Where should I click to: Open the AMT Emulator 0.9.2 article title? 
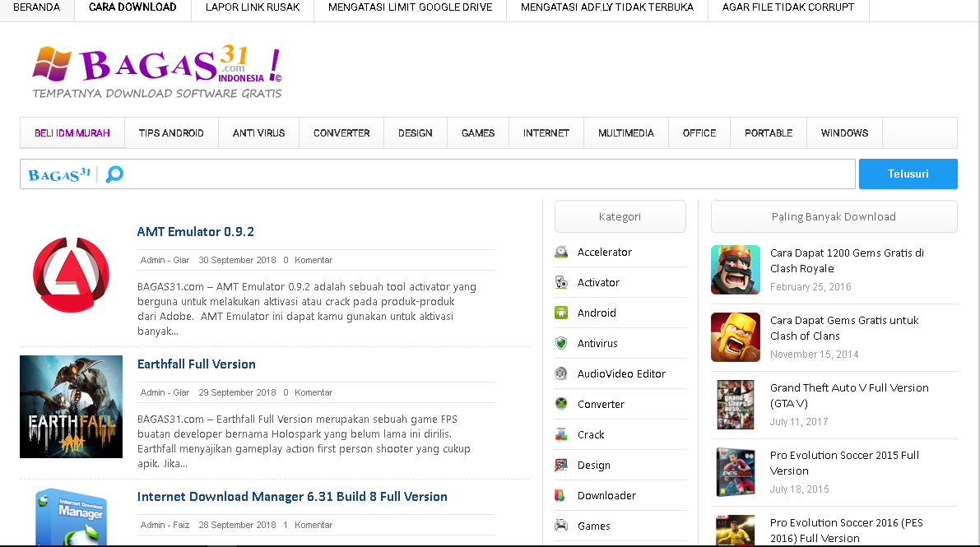tap(196, 232)
